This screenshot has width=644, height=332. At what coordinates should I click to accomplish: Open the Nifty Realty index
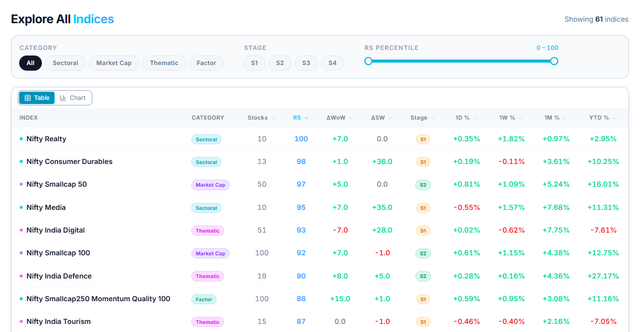(46, 139)
